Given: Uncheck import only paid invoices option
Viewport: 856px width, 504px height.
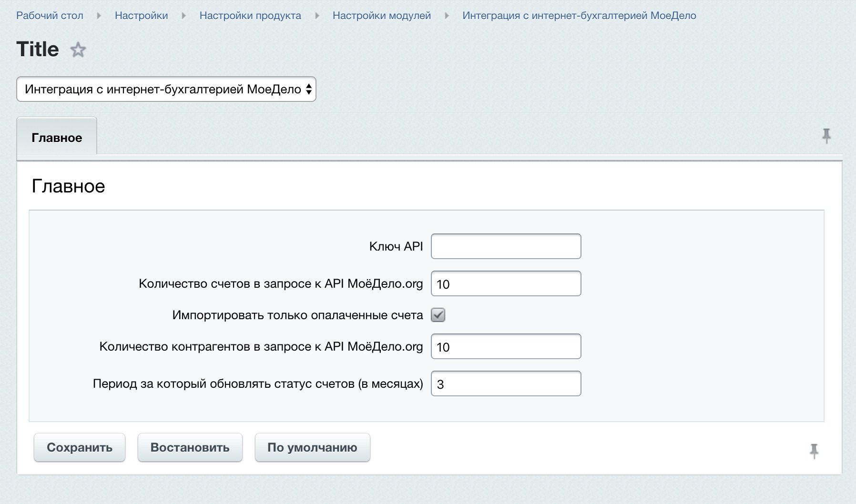Looking at the screenshot, I should pos(438,315).
